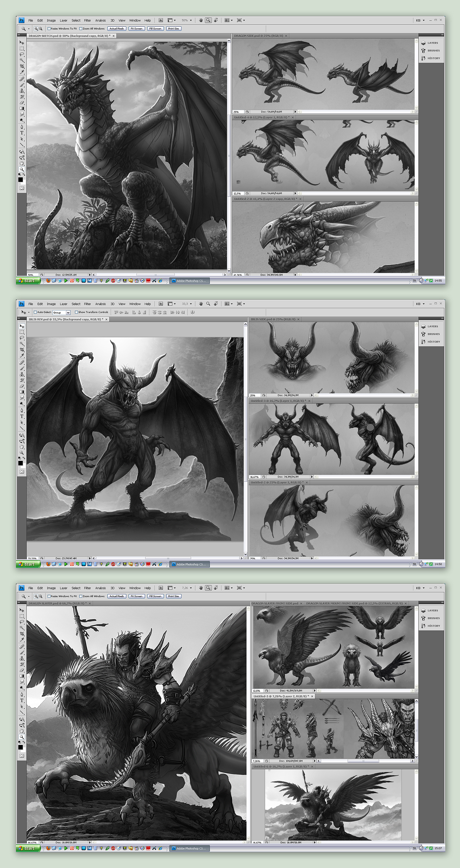Open the Filter menu in the DRAGON SKETCH window
The height and width of the screenshot is (868, 460).
pos(88,20)
